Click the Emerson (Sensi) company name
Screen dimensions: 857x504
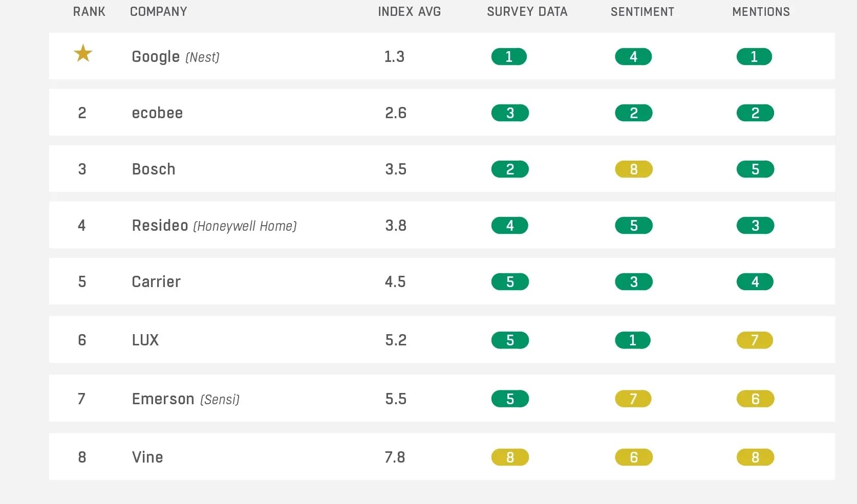[185, 399]
